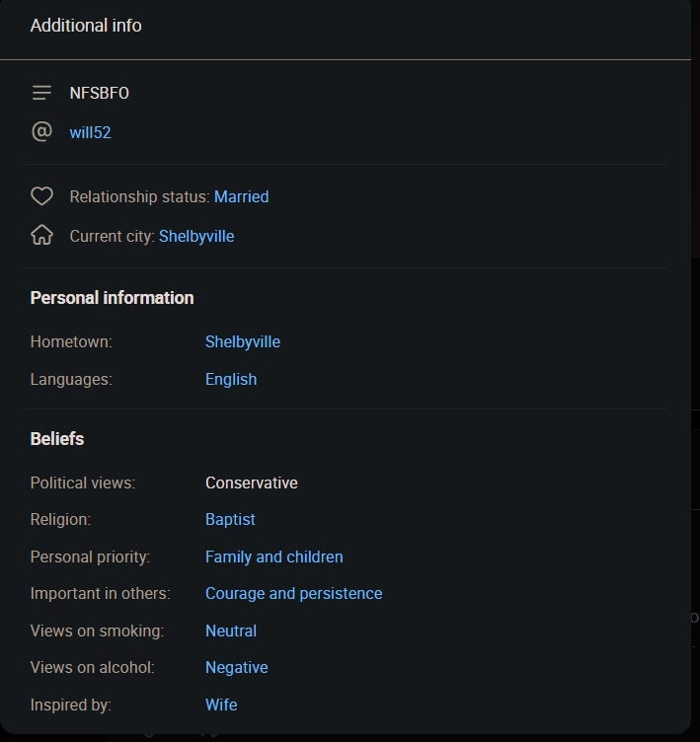Screen dimensions: 700x742
Task: Click the house current city icon
Action: click(x=41, y=235)
